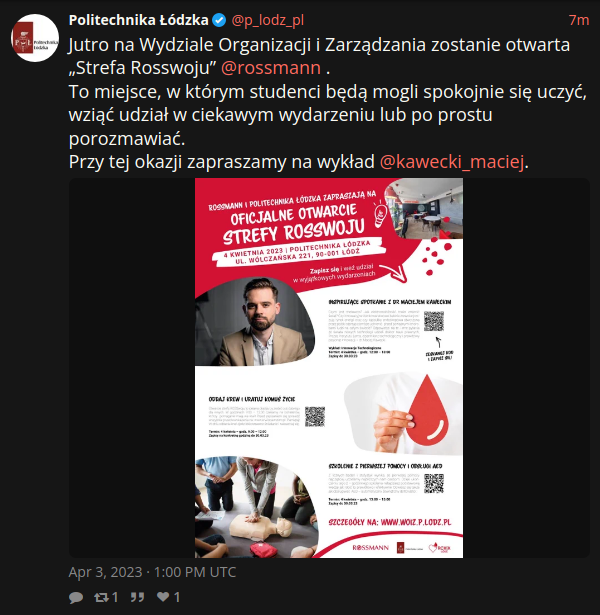Like the tweet with the heart icon
This screenshot has width=600, height=615.
click(x=163, y=597)
